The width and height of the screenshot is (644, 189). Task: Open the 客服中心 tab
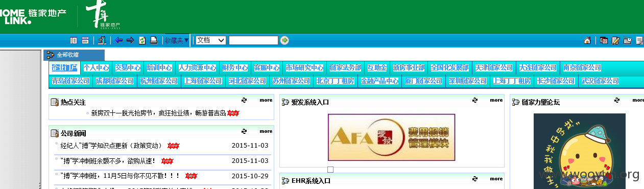point(267,67)
